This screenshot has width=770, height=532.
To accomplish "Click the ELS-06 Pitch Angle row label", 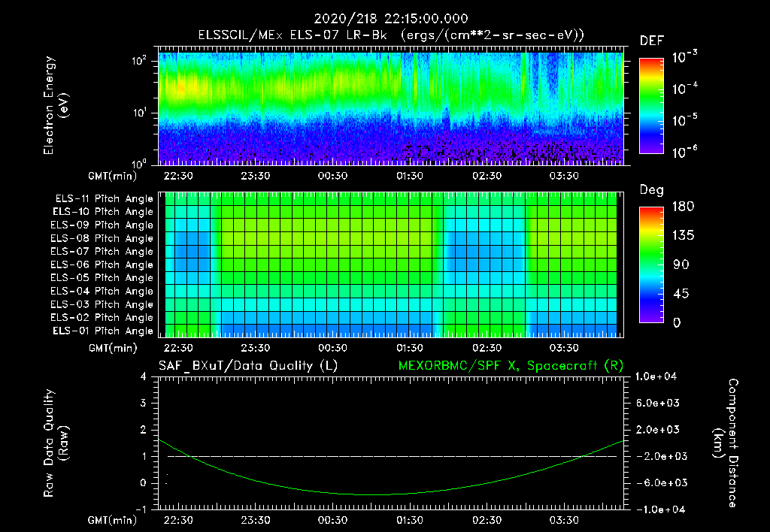I will 102,264.
